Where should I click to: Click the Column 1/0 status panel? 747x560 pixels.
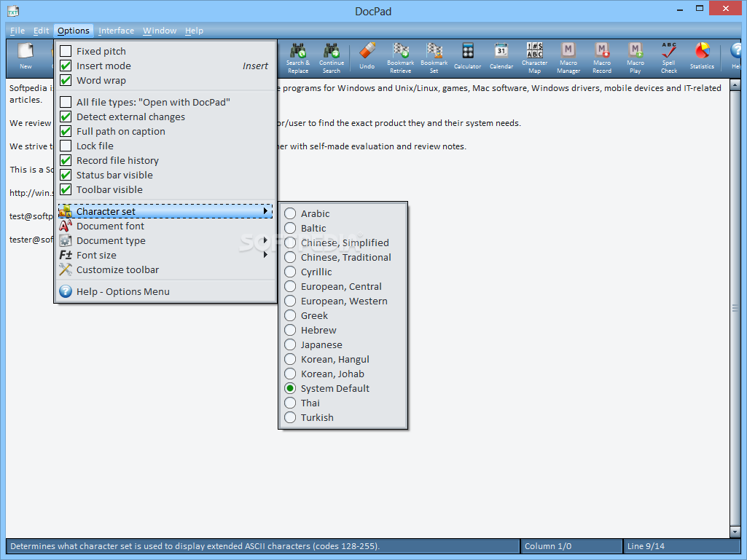[571, 546]
